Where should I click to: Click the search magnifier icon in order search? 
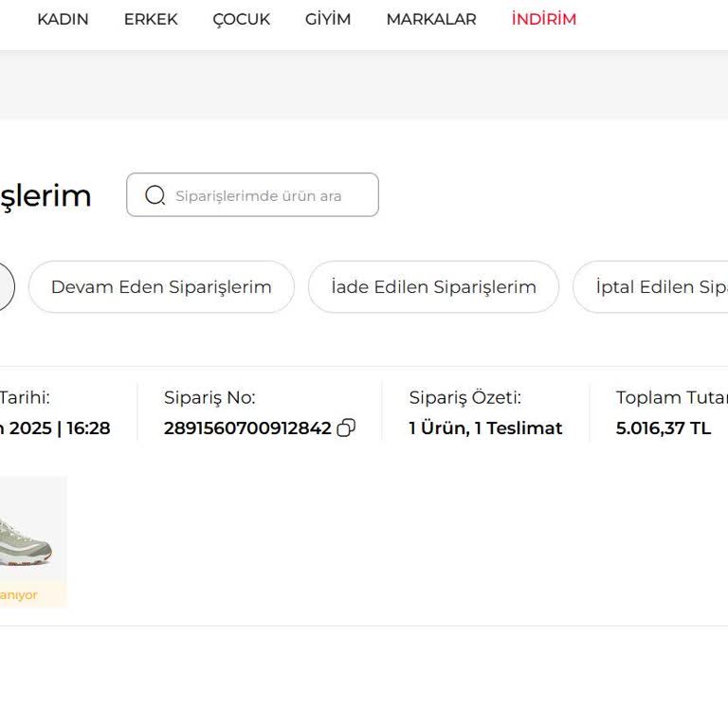coord(155,195)
